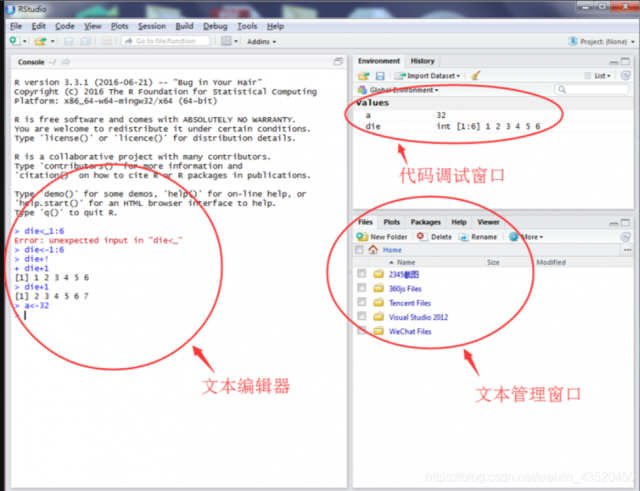Click the load workspace folder icon

[x=363, y=76]
